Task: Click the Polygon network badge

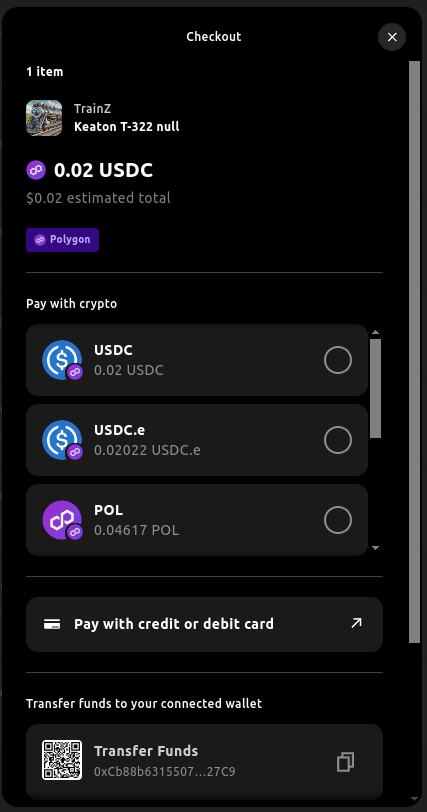Action: [x=62, y=240]
